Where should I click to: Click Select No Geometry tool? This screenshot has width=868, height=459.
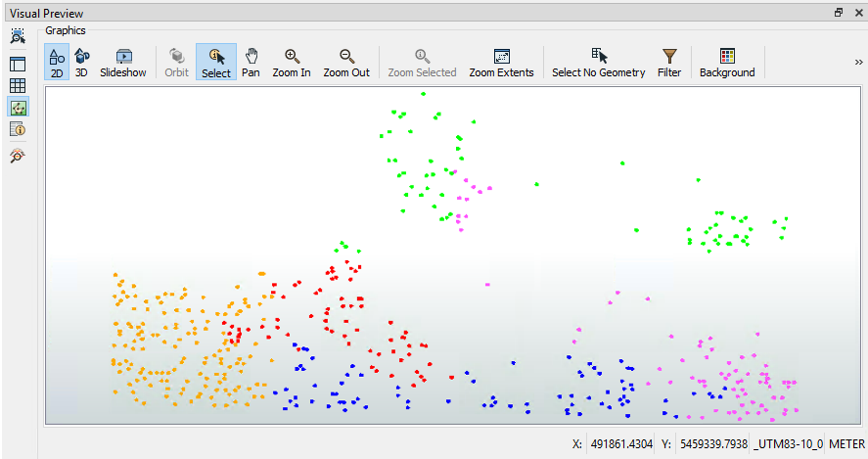pyautogui.click(x=599, y=63)
